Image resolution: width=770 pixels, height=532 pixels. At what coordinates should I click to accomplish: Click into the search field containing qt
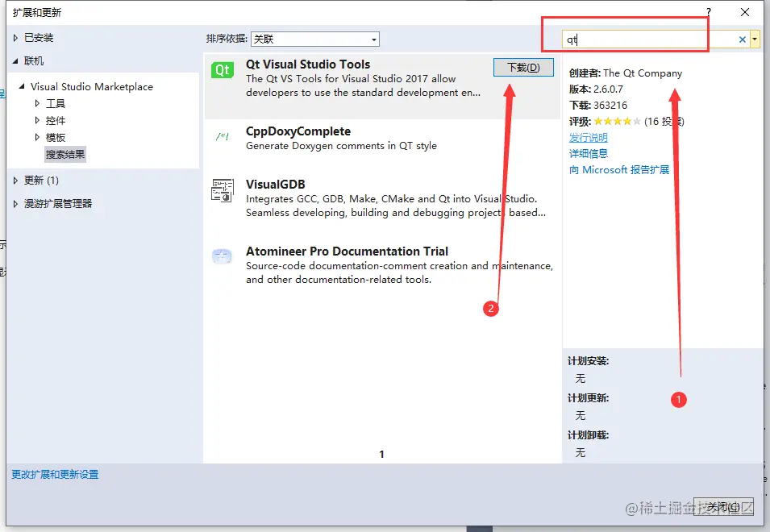pos(649,39)
